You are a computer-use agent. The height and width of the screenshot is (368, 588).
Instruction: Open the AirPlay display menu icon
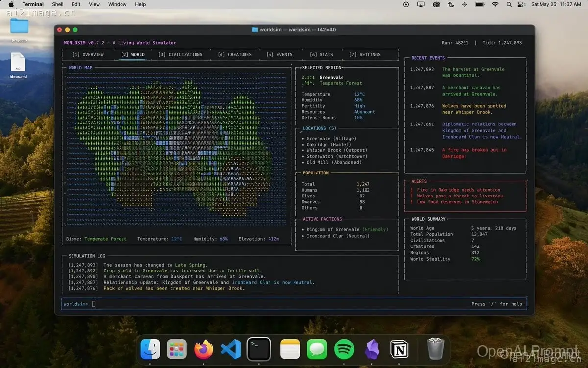point(421,4)
